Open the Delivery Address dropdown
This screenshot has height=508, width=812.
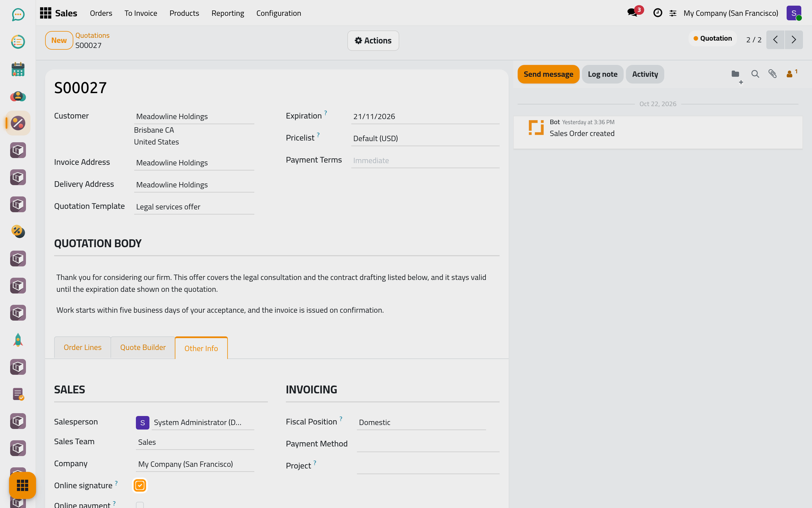pos(194,185)
